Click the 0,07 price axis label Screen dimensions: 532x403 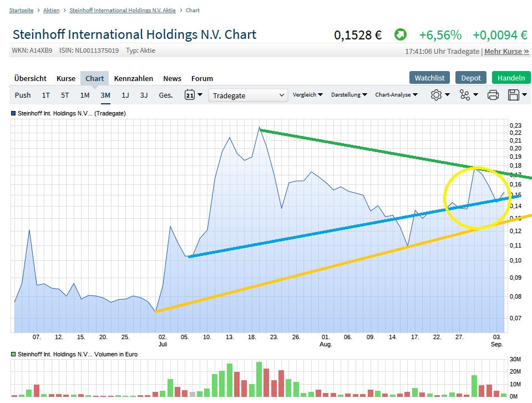click(515, 318)
